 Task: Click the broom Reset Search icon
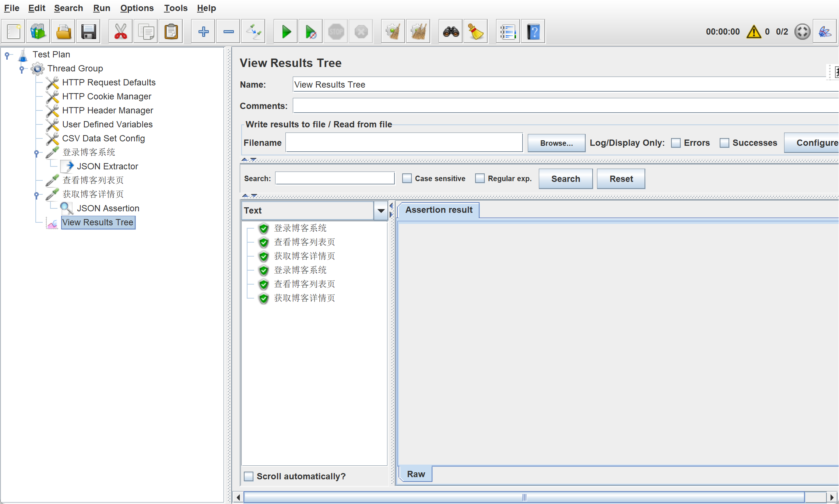coord(475,32)
